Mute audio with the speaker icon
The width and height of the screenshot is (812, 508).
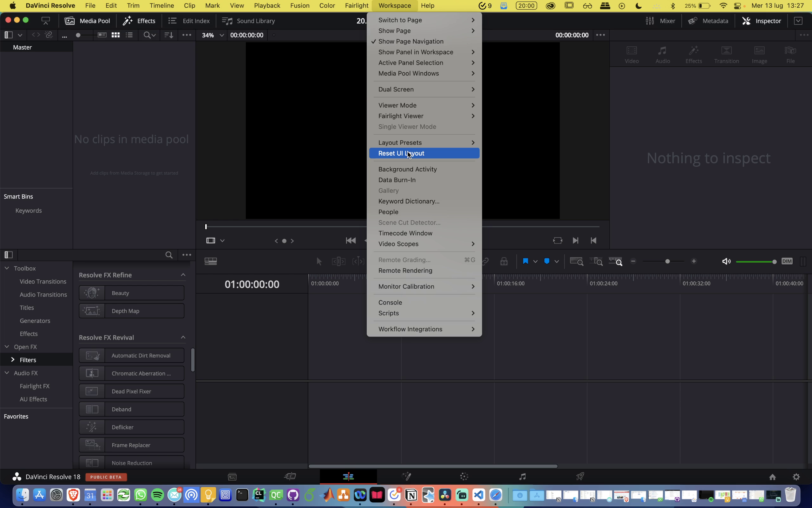click(726, 261)
